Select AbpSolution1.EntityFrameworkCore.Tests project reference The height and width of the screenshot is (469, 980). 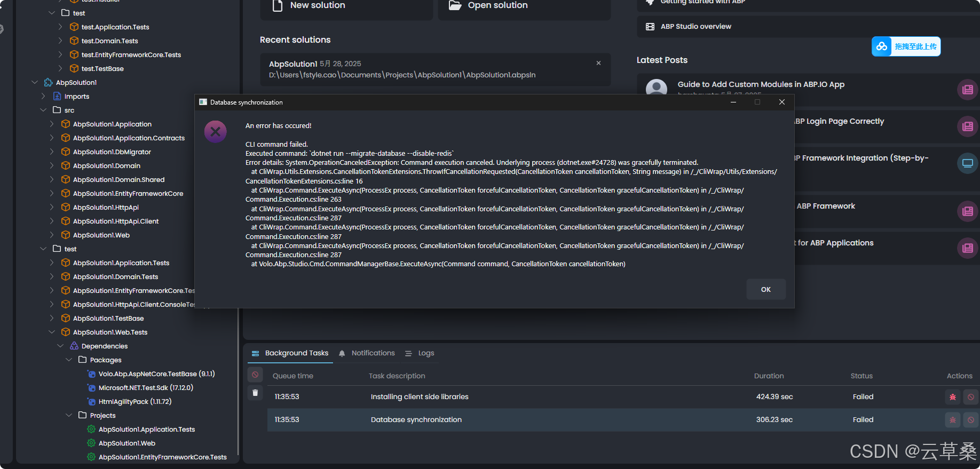point(162,457)
